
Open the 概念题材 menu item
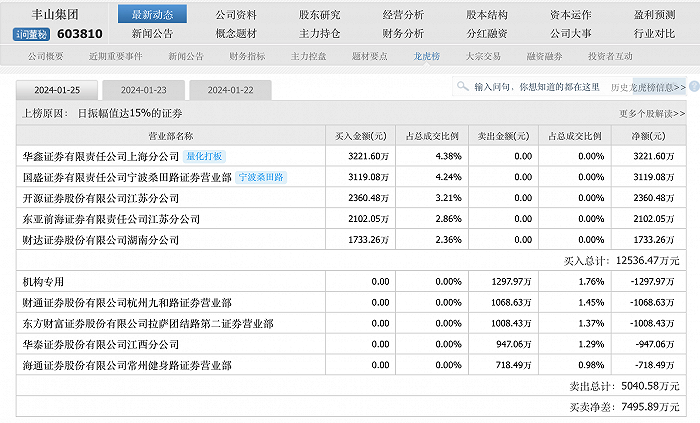tap(236, 33)
